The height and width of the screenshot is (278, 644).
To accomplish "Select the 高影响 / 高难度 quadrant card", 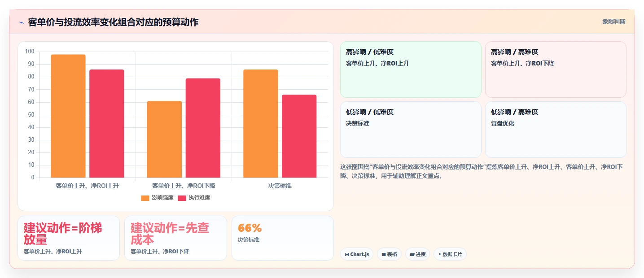I will (x=556, y=69).
